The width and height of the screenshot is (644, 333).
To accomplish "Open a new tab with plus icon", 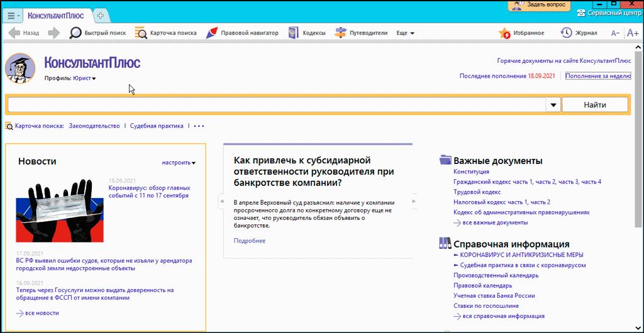I will pyautogui.click(x=101, y=16).
